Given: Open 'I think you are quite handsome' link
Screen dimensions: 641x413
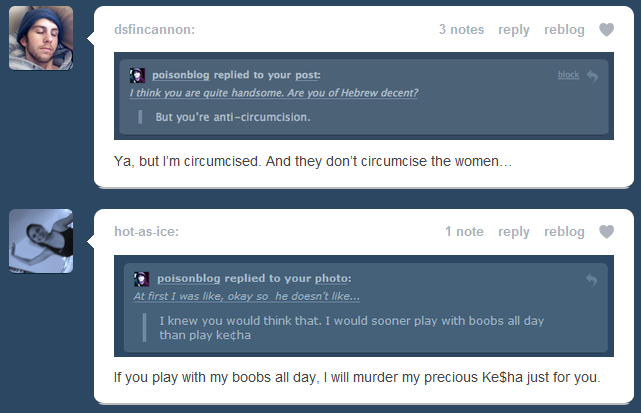Looking at the screenshot, I should 274,93.
